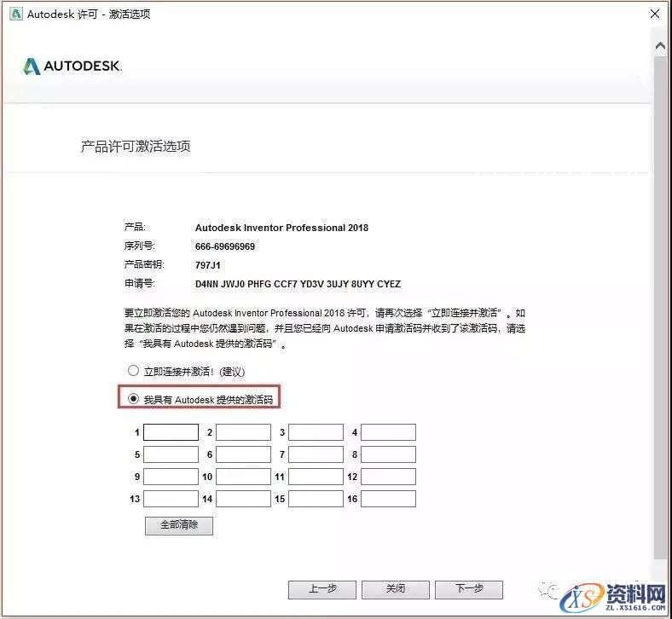This screenshot has width=672, height=619.
Task: Click activation code field 1
Action: [171, 432]
